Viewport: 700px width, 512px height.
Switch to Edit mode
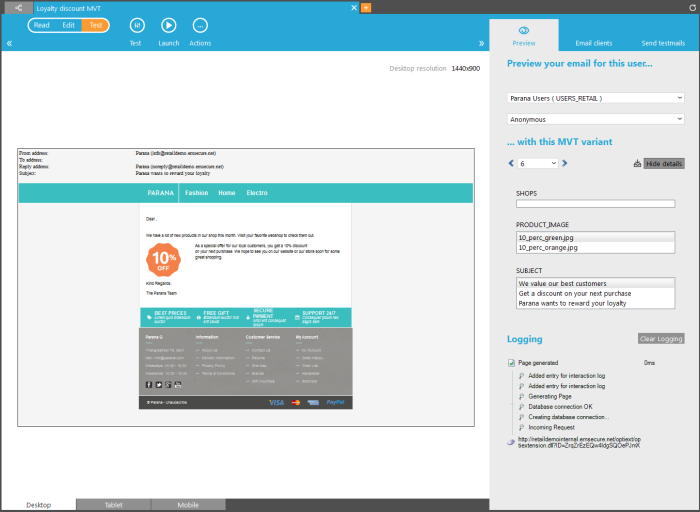pos(69,25)
